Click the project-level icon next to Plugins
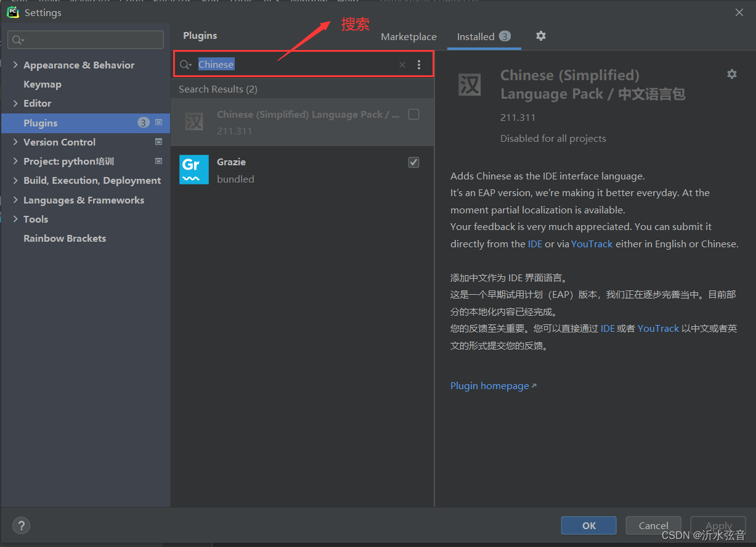 pos(158,123)
